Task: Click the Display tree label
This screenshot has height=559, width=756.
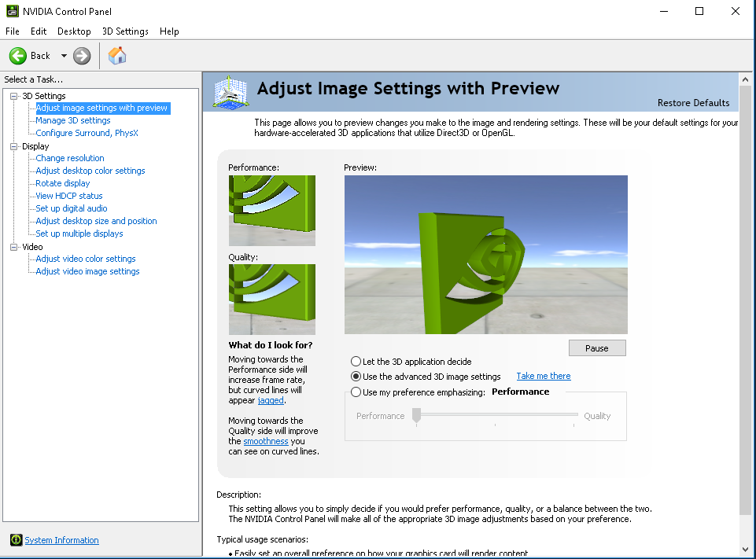Action: coord(35,146)
